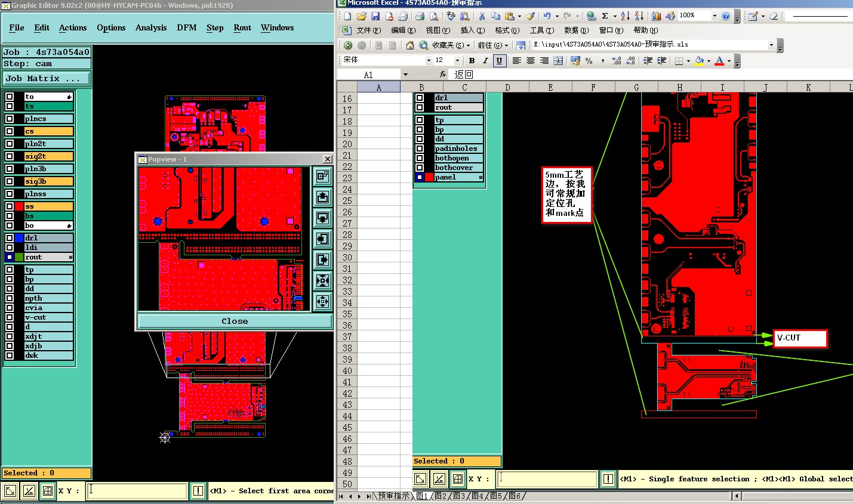853x504 pixels.
Task: Click the zoom out arrows icon in Popview
Action: pos(322,301)
